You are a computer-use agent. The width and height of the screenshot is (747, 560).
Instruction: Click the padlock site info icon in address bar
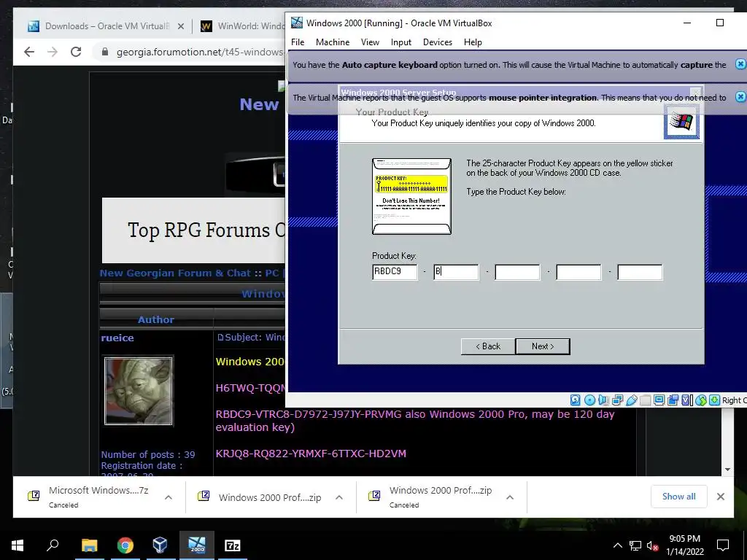[x=105, y=52]
